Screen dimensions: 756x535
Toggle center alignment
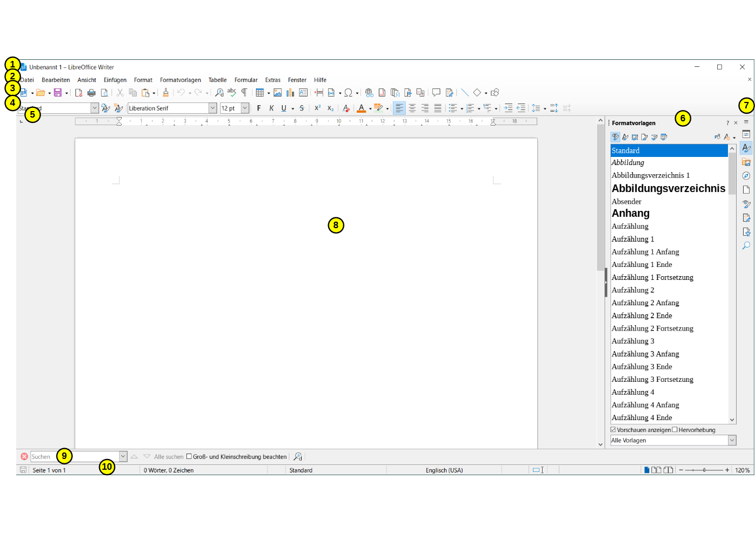412,108
